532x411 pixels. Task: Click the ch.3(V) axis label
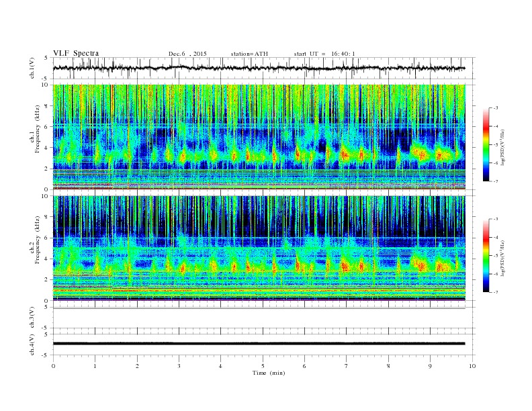coord(32,318)
